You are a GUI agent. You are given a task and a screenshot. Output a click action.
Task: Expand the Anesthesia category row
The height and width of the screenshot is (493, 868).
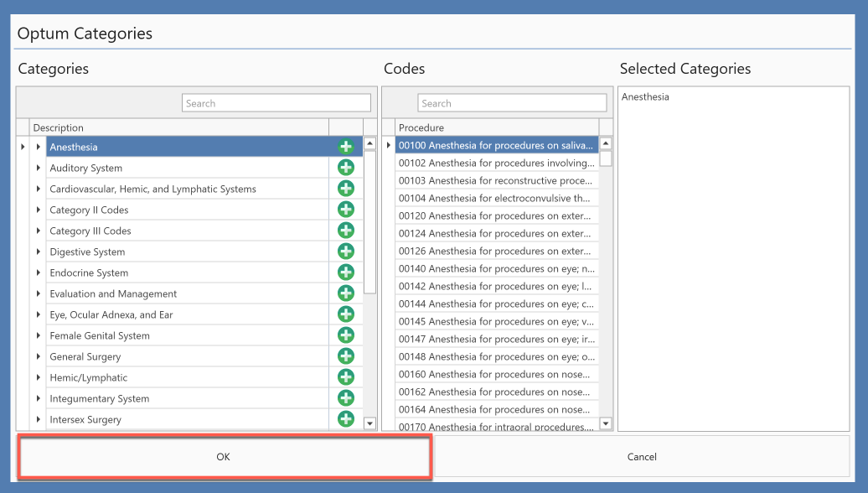pos(39,147)
